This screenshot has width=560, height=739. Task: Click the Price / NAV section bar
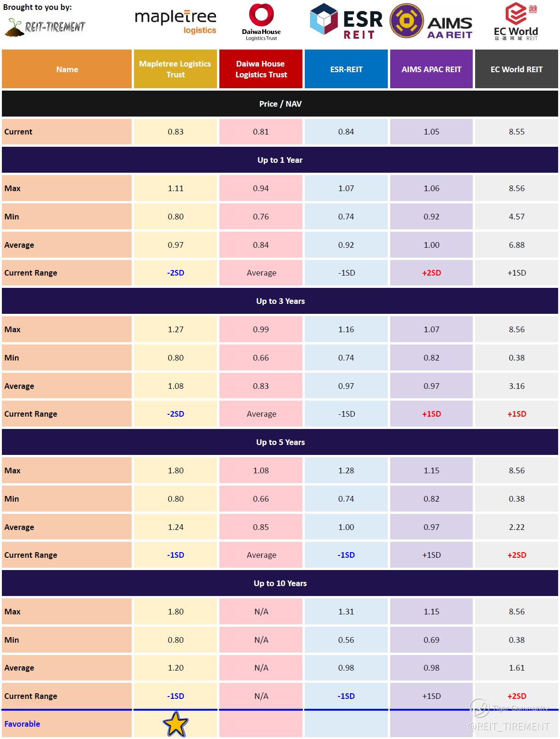coord(280,104)
